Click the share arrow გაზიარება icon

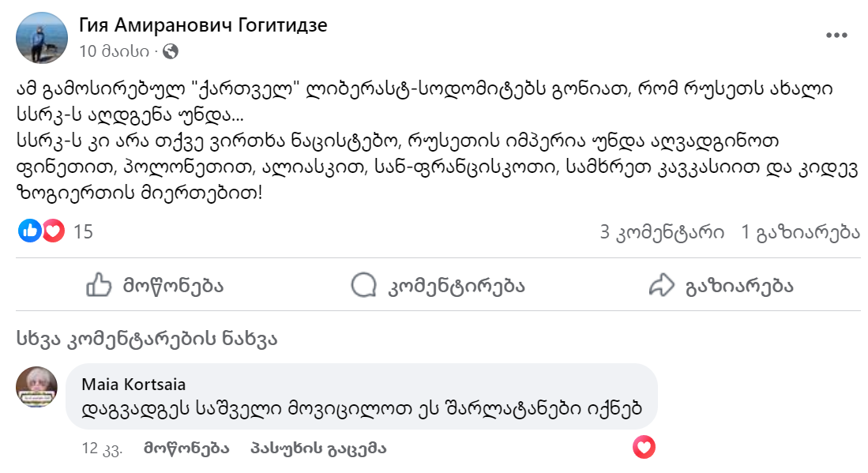660,285
